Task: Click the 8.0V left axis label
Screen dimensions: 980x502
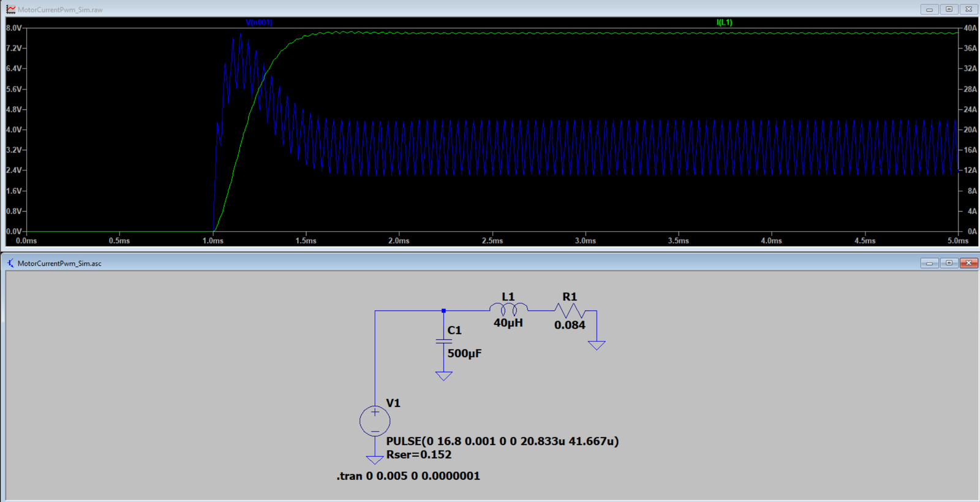Action: click(14, 28)
